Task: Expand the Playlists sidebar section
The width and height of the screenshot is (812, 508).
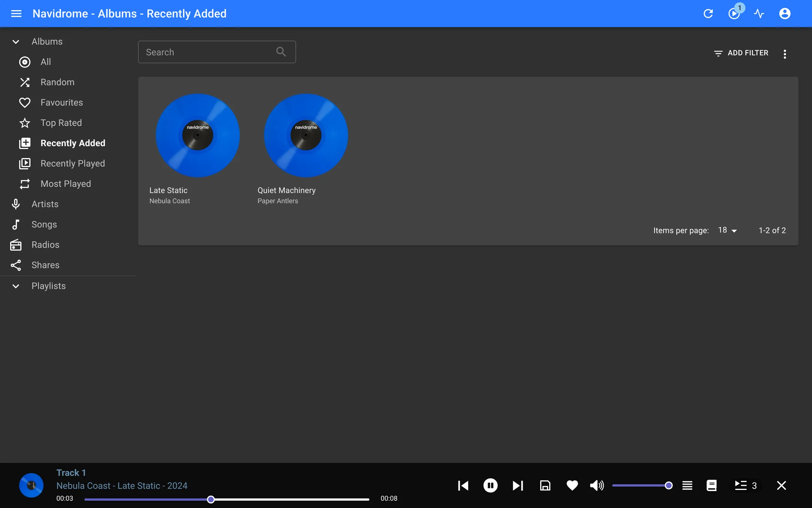Action: pos(15,286)
